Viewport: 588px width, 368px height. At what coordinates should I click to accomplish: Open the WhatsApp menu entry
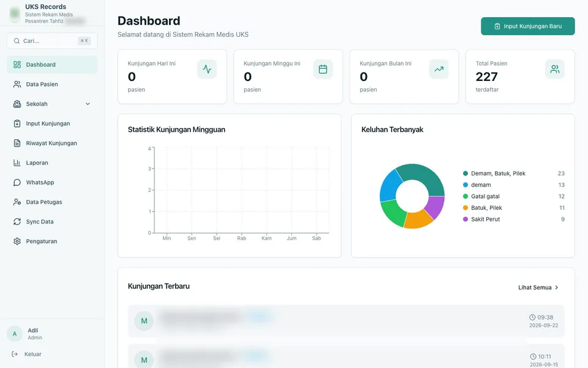click(52, 183)
